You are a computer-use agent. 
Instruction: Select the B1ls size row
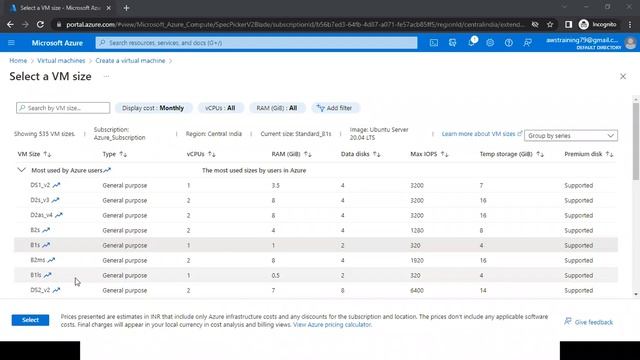click(316, 276)
